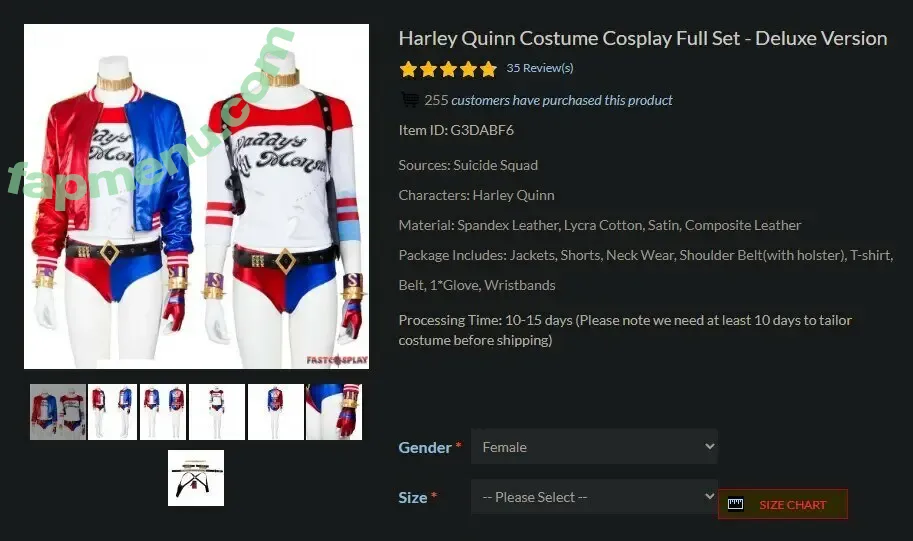Select the shoulder belt holster thumbnail
913x541 pixels.
click(196, 478)
